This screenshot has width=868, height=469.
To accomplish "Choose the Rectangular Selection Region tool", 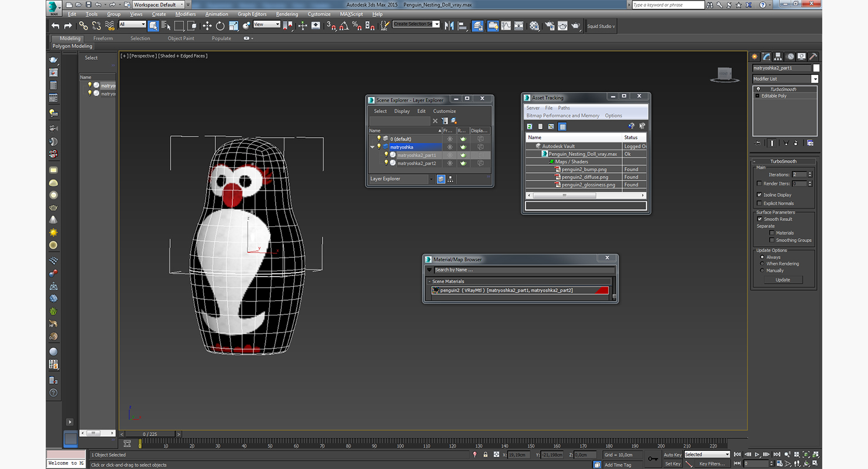I will [179, 26].
